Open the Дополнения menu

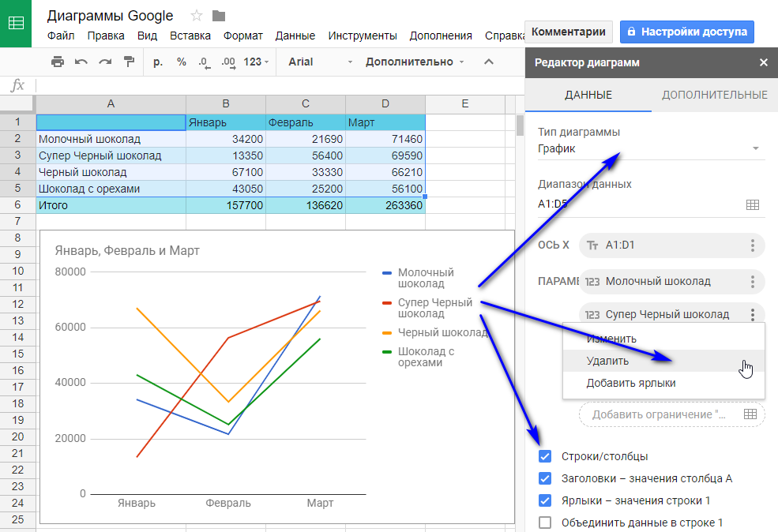[441, 36]
